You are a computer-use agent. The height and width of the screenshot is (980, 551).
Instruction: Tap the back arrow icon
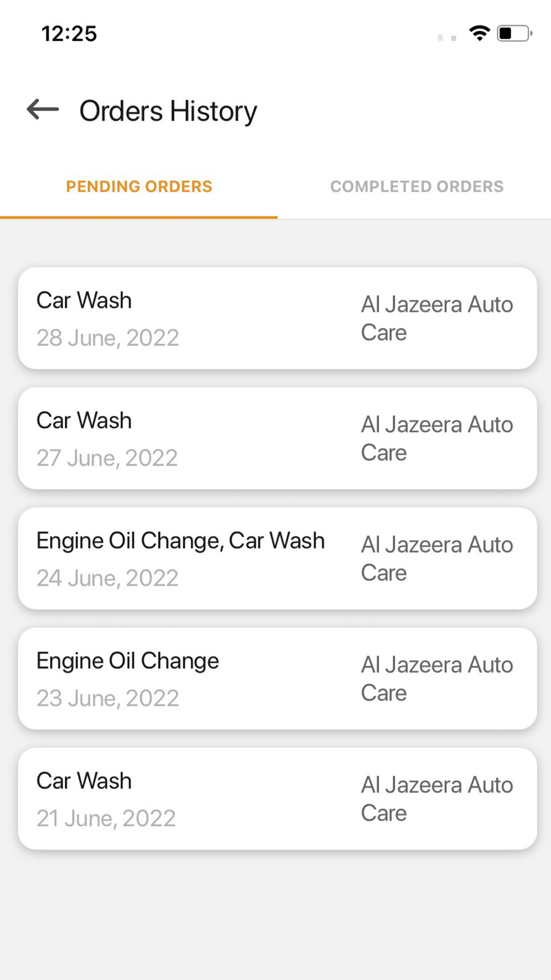tap(43, 109)
